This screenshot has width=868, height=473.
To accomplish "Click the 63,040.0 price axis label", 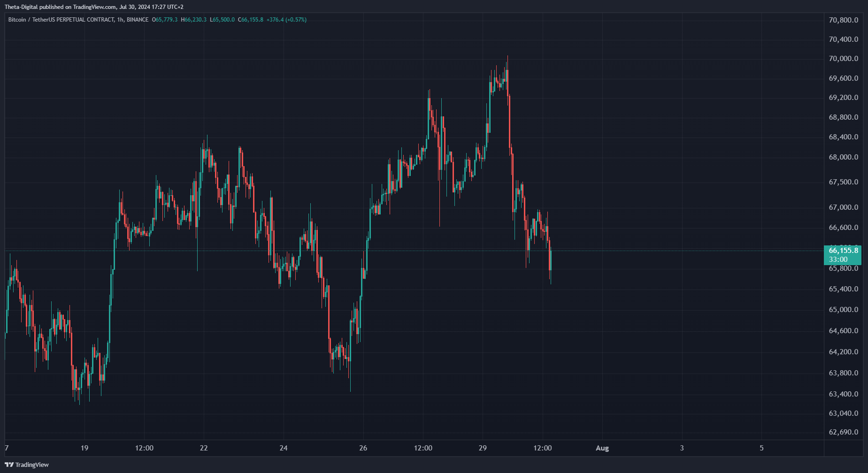I will pyautogui.click(x=844, y=413).
